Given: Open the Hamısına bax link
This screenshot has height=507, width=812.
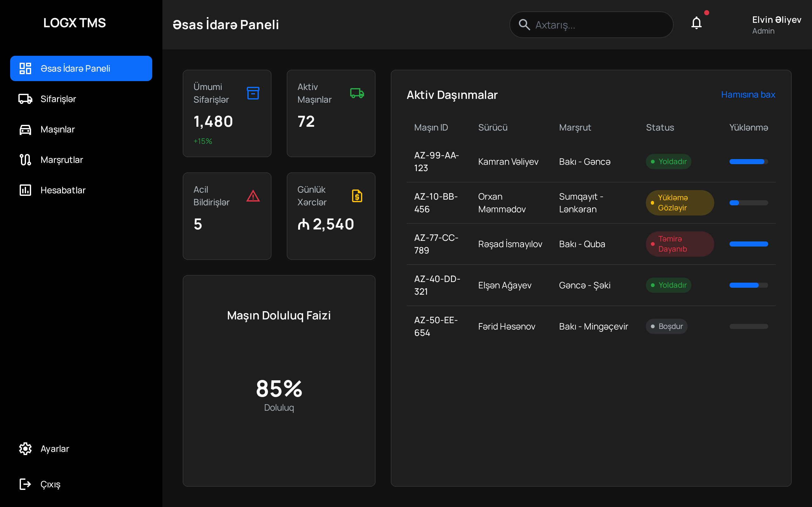Looking at the screenshot, I should click(748, 94).
